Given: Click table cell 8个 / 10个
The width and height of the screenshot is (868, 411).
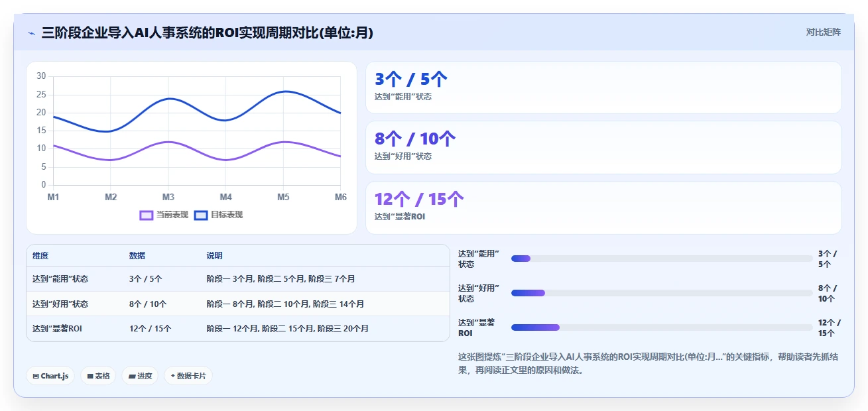Looking at the screenshot, I should [148, 304].
